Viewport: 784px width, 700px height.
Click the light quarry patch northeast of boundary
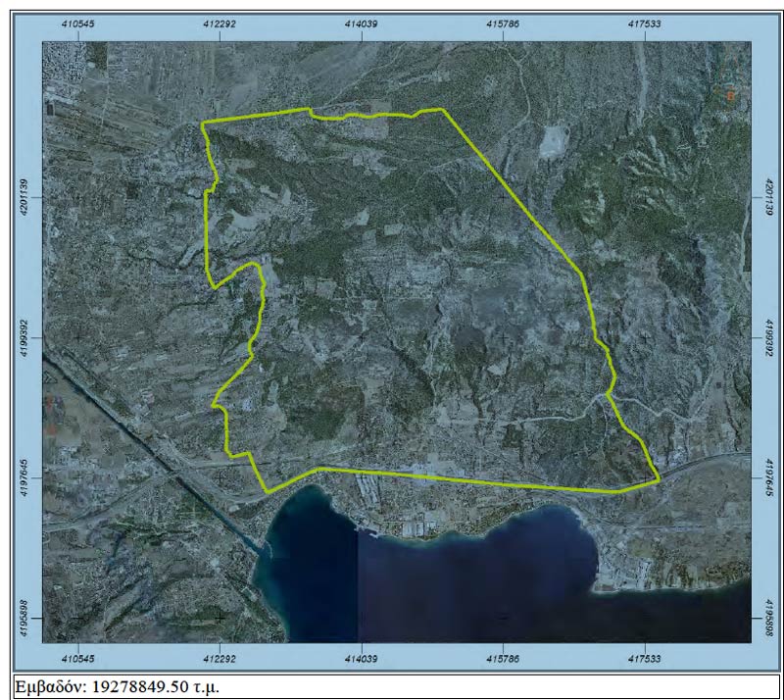coord(555,140)
